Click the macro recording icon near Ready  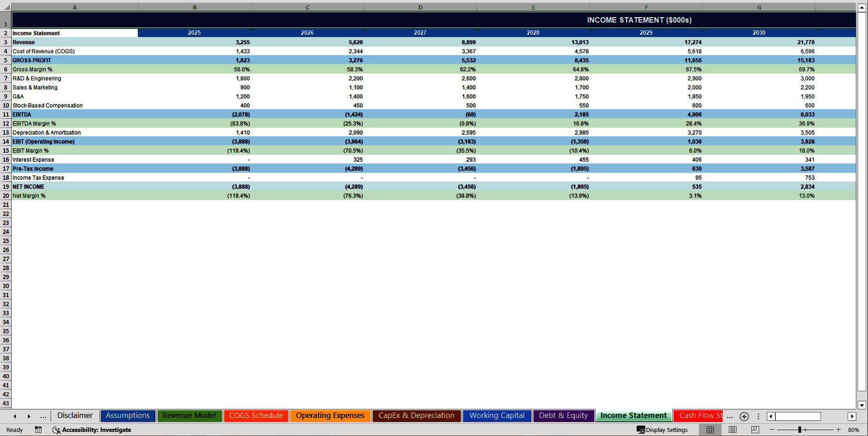(38, 430)
